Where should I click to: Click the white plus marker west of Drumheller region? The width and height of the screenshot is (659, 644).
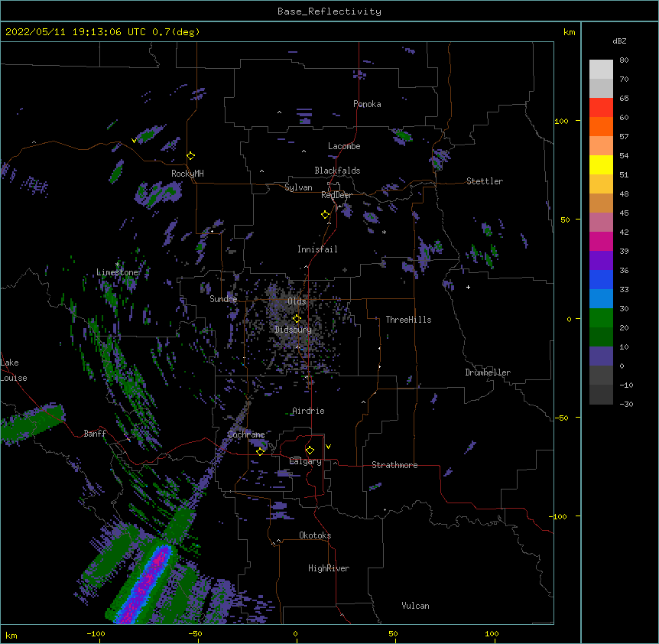[468, 287]
